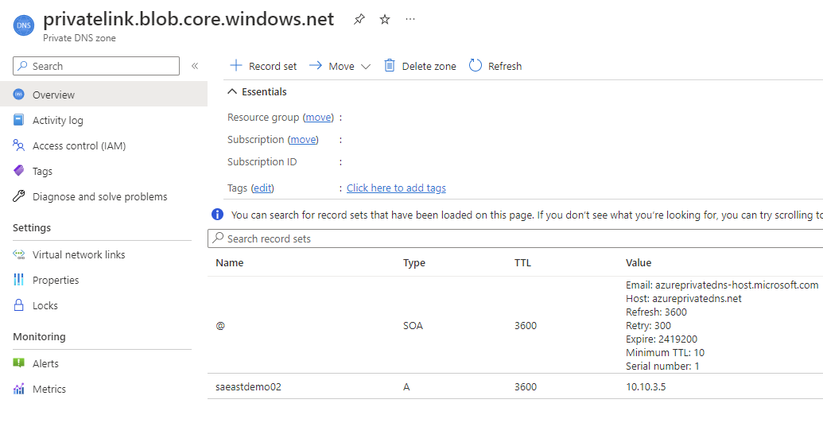Sort by the Name column header

pos(229,262)
